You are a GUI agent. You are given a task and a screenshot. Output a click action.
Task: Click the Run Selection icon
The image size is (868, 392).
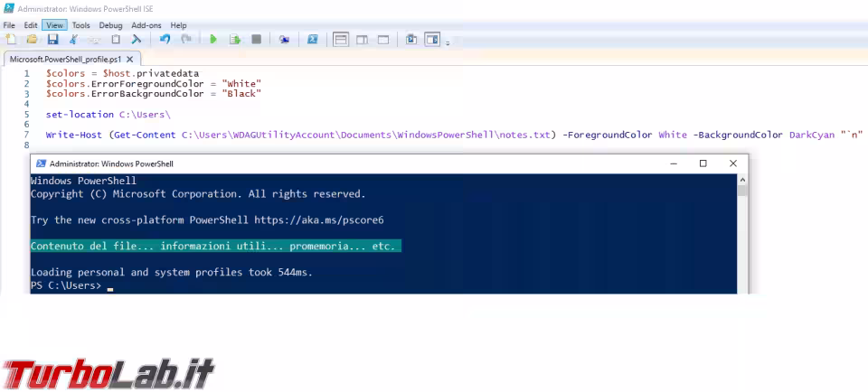pyautogui.click(x=234, y=40)
